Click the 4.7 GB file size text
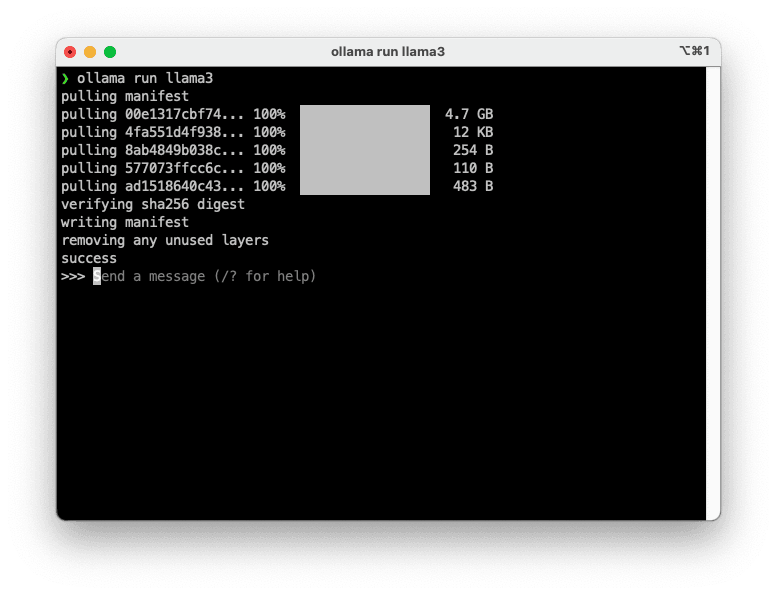The width and height of the screenshot is (777, 595). tap(469, 114)
